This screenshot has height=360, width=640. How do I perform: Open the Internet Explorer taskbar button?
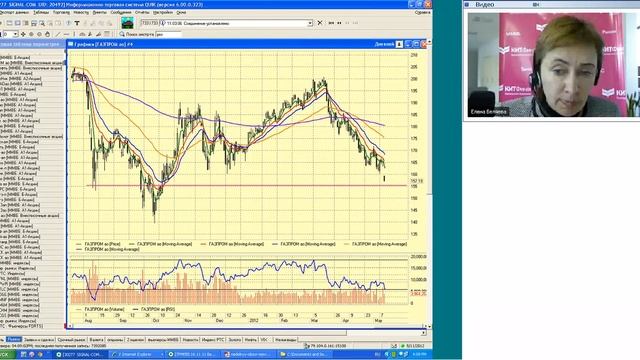pos(137,354)
